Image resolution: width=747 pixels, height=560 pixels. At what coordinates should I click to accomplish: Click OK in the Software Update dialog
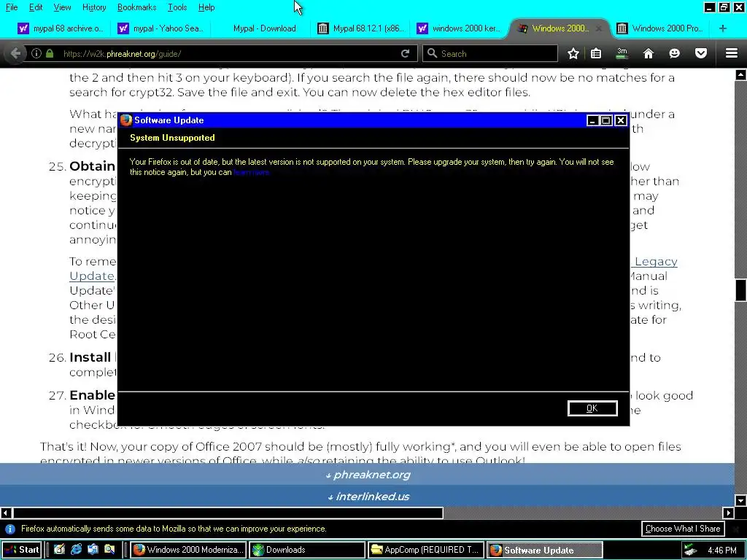click(x=592, y=408)
